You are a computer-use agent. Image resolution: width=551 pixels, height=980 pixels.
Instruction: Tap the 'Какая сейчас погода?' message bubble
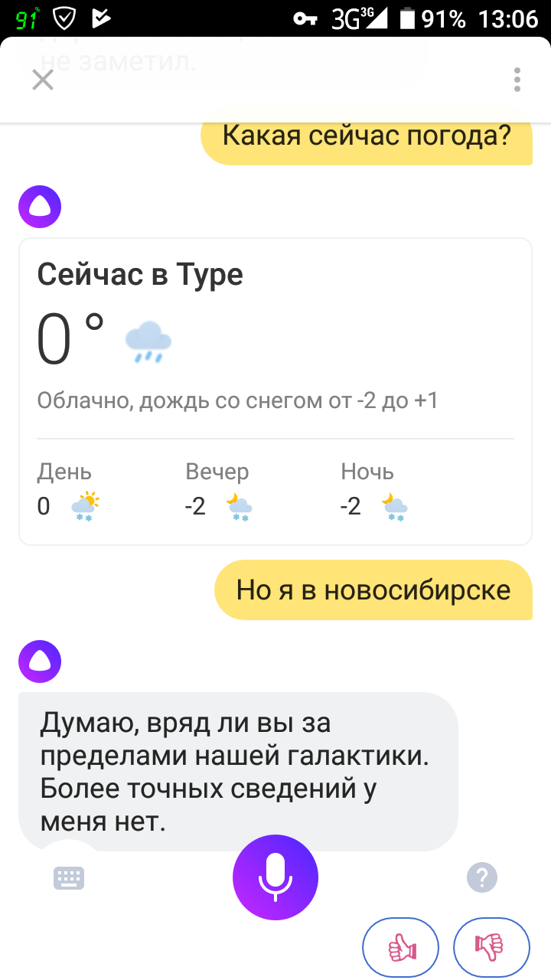[367, 139]
